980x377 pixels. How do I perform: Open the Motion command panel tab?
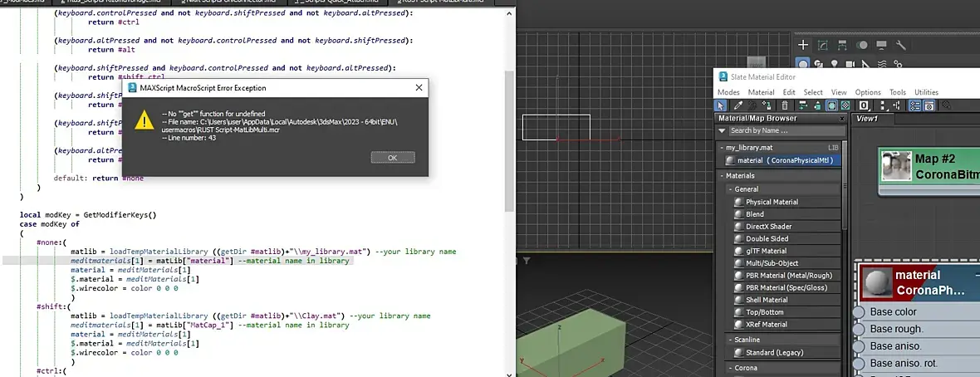(863, 44)
